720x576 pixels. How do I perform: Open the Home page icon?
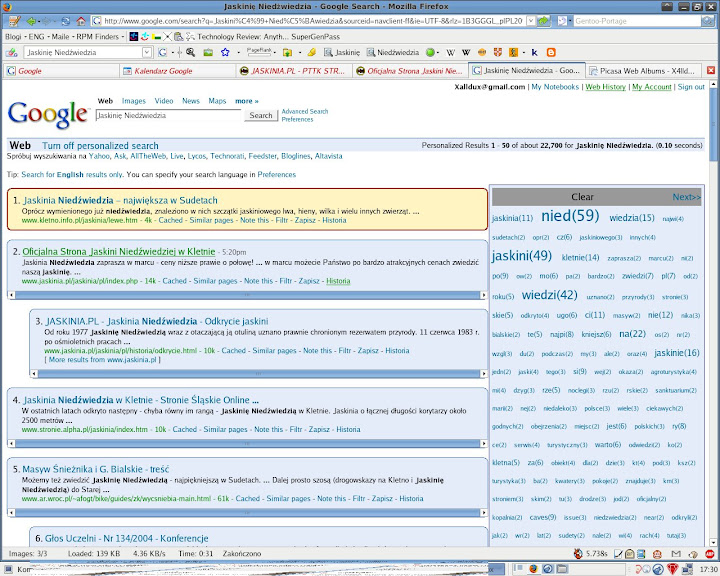[81, 21]
